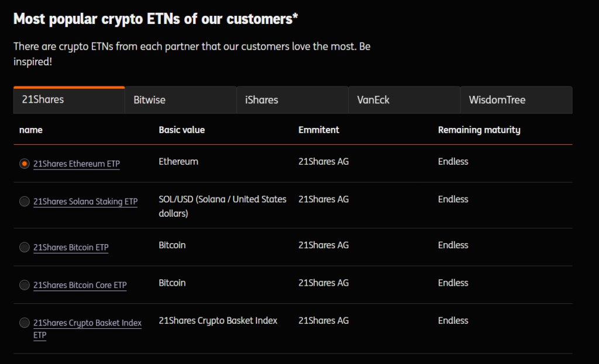Viewport: 599px width, 364px height.
Task: Click the "Basic value" column header
Action: (x=182, y=130)
